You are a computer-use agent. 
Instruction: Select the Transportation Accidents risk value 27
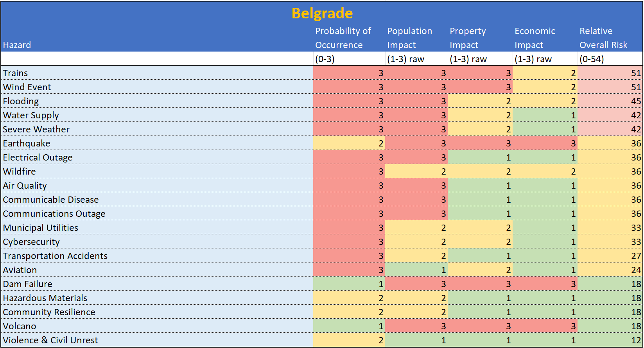tap(610, 256)
